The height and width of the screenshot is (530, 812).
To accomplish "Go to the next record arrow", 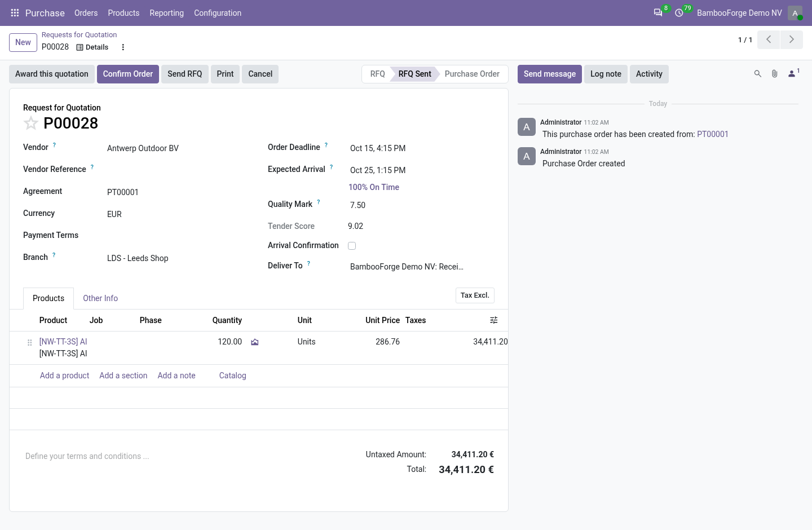I will click(x=792, y=39).
